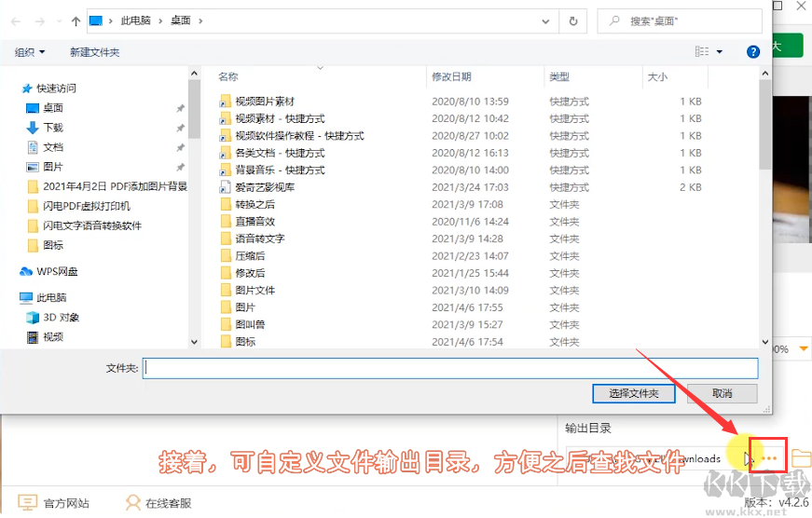
Task: Click the three-dots browse output directory button
Action: pyautogui.click(x=769, y=458)
